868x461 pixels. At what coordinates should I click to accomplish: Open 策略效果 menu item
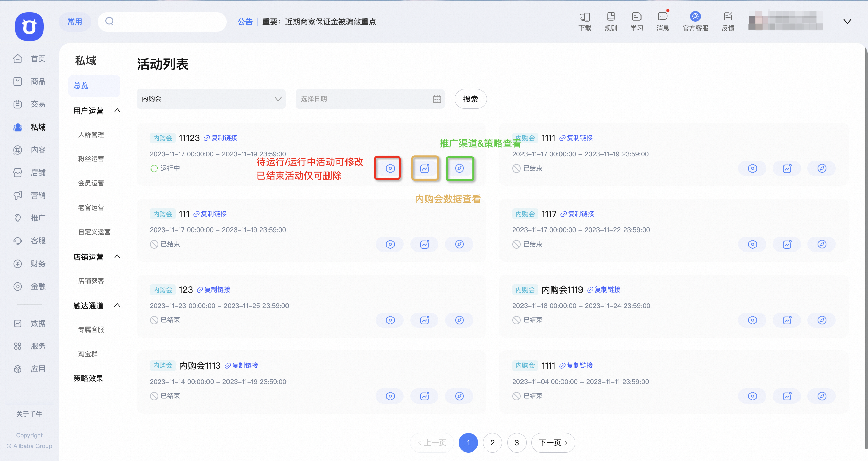[x=88, y=378]
